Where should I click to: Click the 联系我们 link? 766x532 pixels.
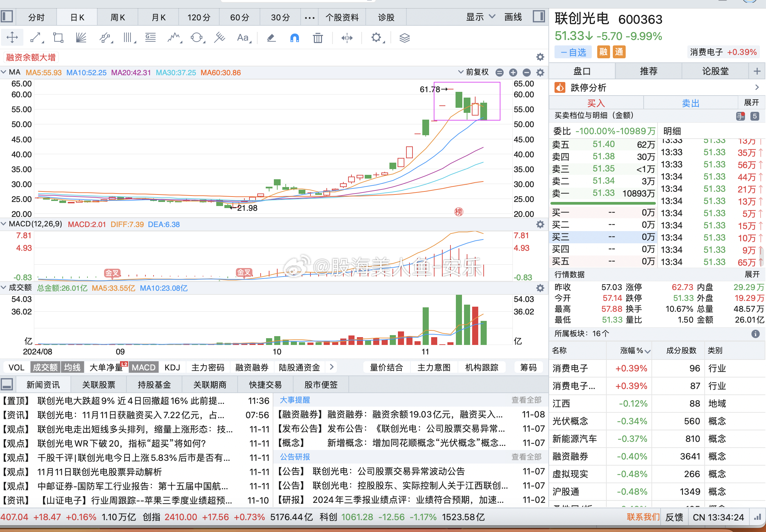(643, 517)
